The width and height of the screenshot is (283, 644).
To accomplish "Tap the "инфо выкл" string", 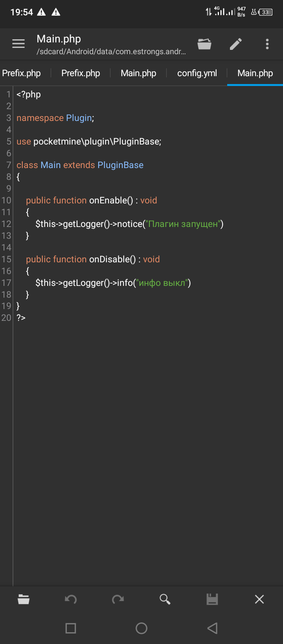I will pos(162,283).
